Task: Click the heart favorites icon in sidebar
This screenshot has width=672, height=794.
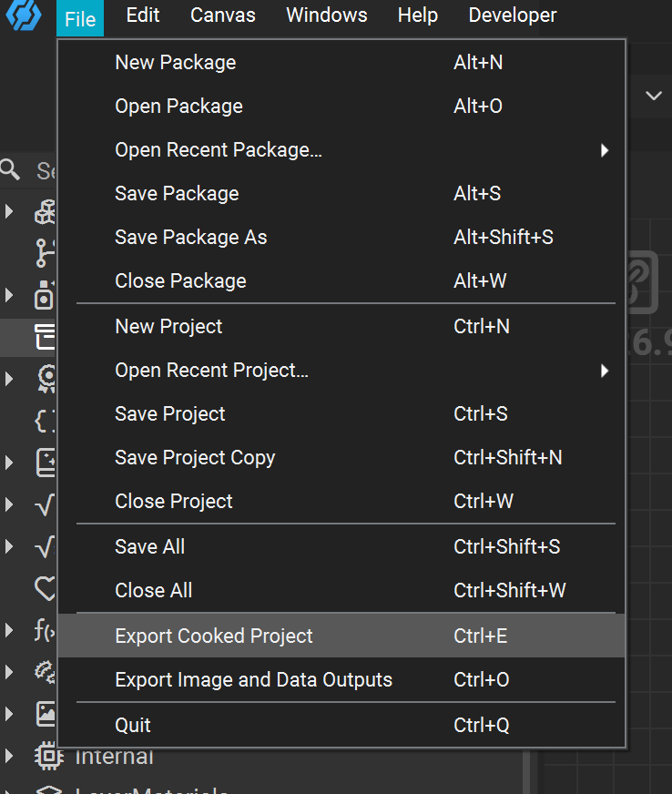Action: pos(46,588)
